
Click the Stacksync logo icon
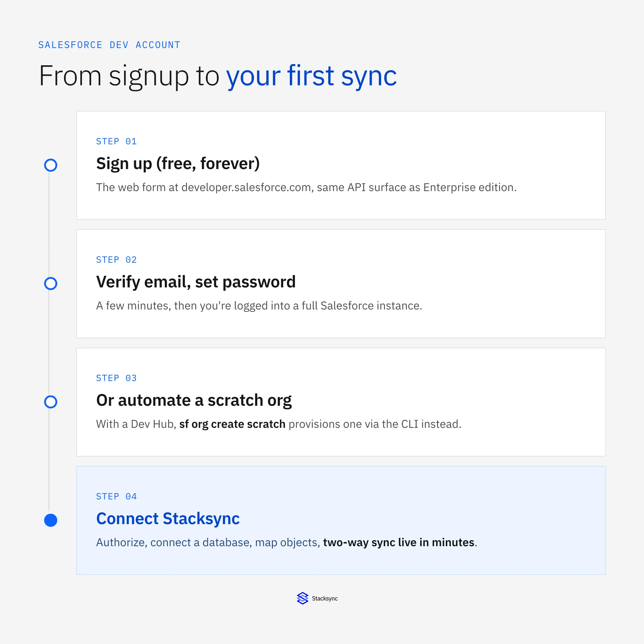click(302, 598)
